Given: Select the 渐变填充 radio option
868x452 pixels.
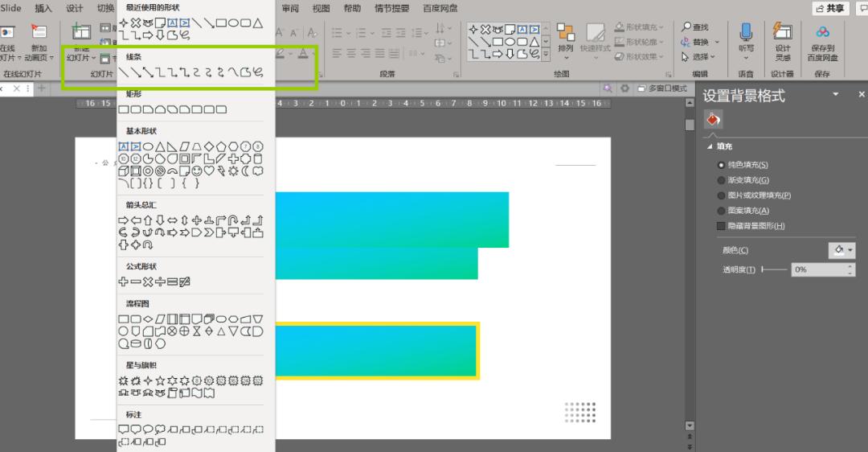Looking at the screenshot, I should tap(721, 180).
